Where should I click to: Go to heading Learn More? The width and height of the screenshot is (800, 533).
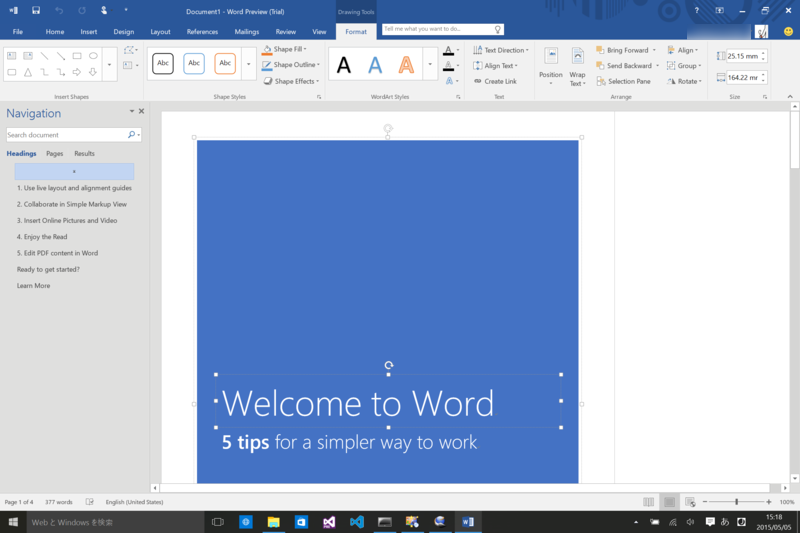(x=34, y=286)
